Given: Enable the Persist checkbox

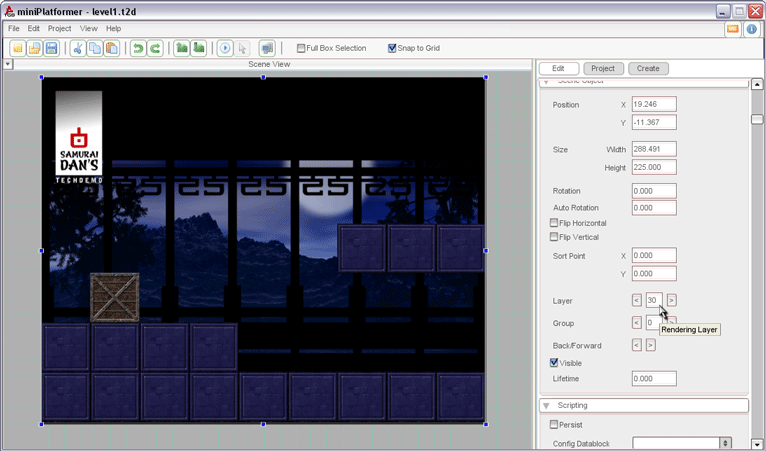Looking at the screenshot, I should click(553, 425).
